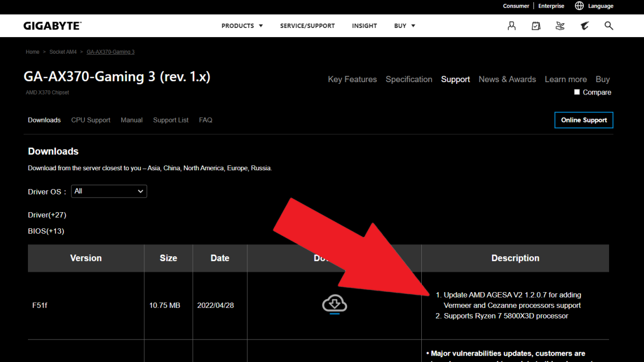This screenshot has width=644, height=362.
Task: Switch to the Specification tab
Action: 409,79
